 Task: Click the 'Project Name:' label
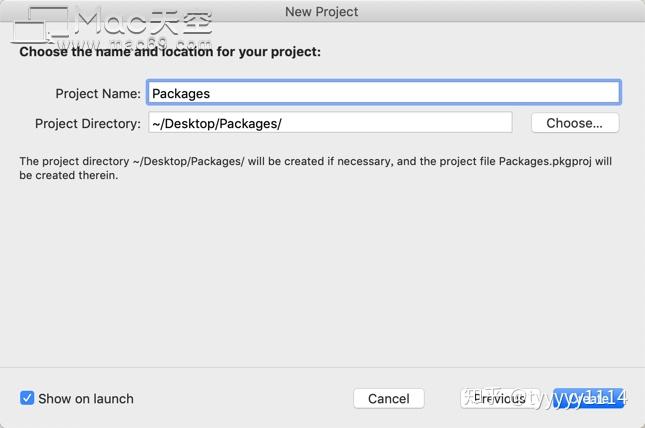(98, 93)
